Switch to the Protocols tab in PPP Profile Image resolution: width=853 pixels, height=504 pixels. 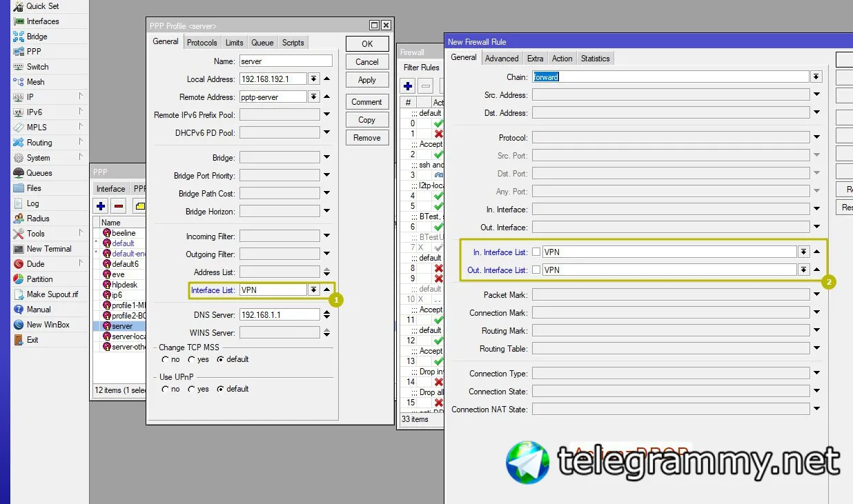pyautogui.click(x=202, y=43)
